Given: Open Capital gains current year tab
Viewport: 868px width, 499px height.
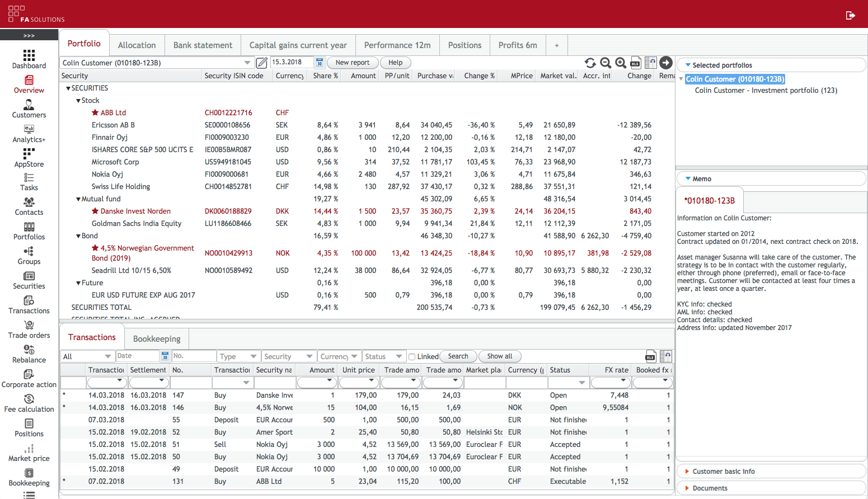Looking at the screenshot, I should (x=298, y=45).
